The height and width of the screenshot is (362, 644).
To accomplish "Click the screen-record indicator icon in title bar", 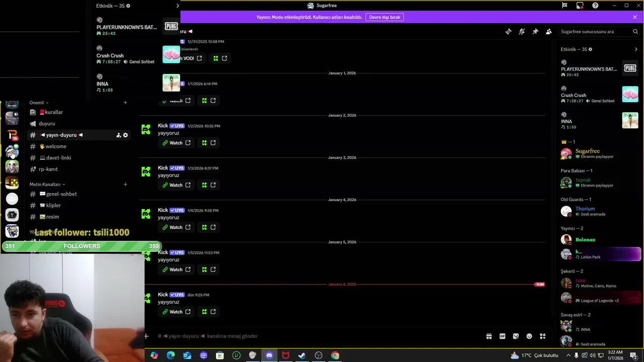I will click(x=580, y=6).
